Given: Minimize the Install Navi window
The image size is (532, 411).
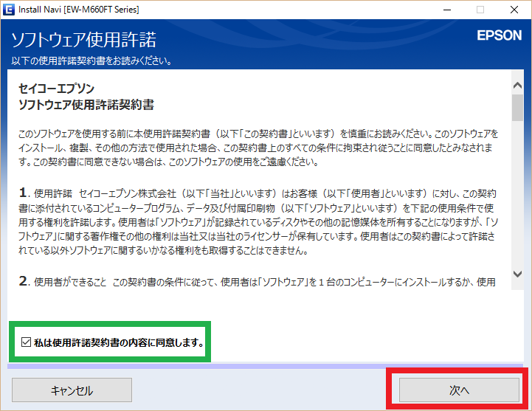Looking at the screenshot, I should [445, 10].
